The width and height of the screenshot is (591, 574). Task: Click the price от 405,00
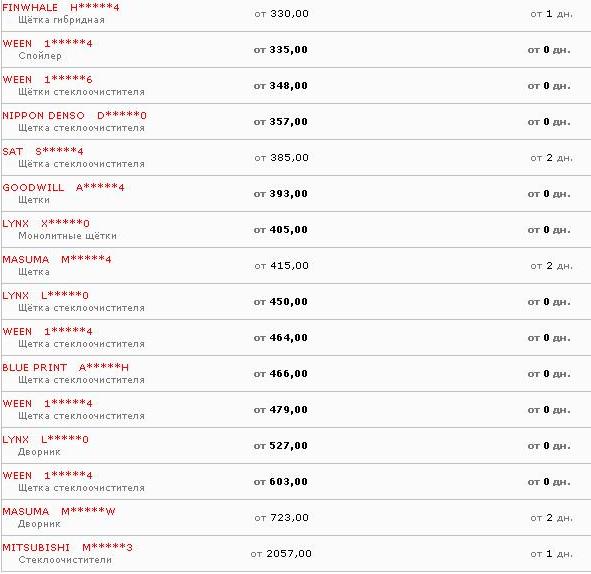pos(280,230)
